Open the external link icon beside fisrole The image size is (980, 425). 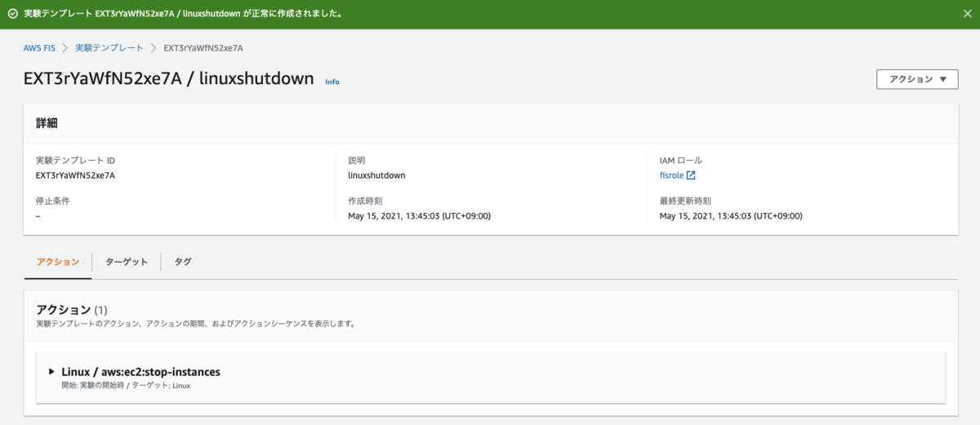[x=691, y=175]
